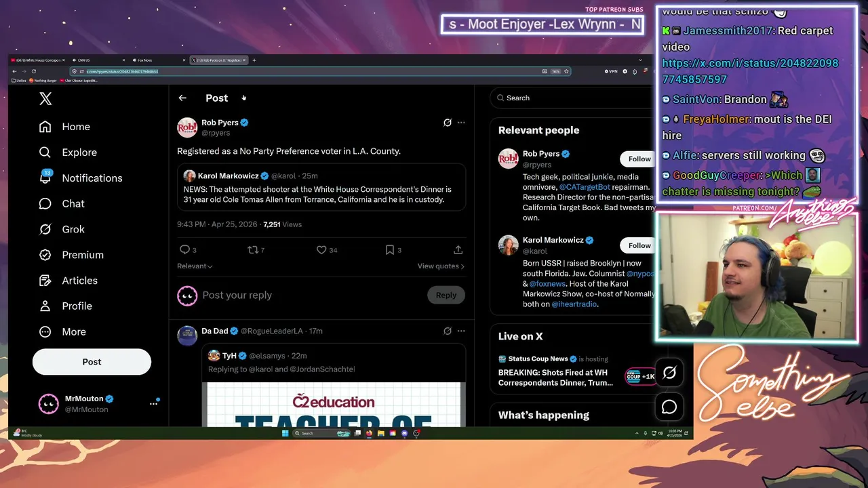Open Firefox from the taskbar

(x=370, y=433)
